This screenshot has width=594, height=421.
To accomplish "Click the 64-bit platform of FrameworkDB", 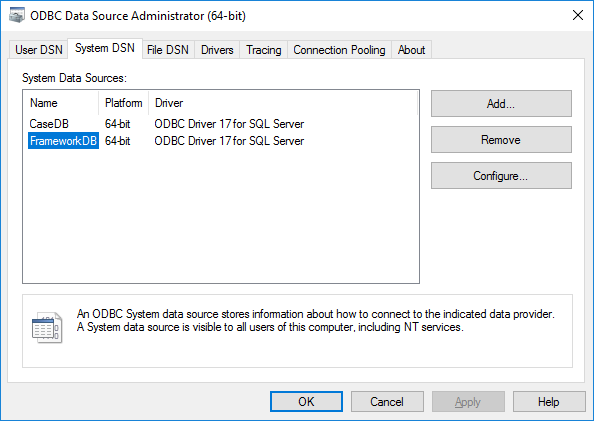I will [x=117, y=141].
